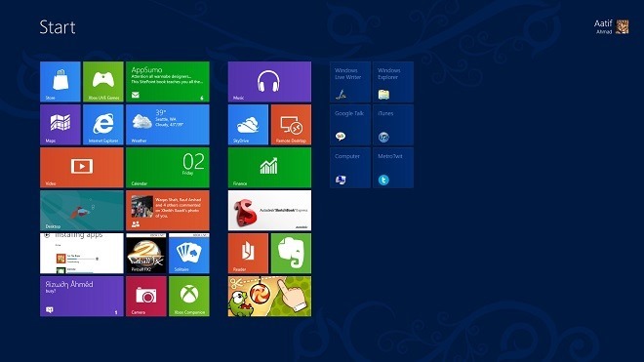Launch the MetroTwit tile

(393, 168)
